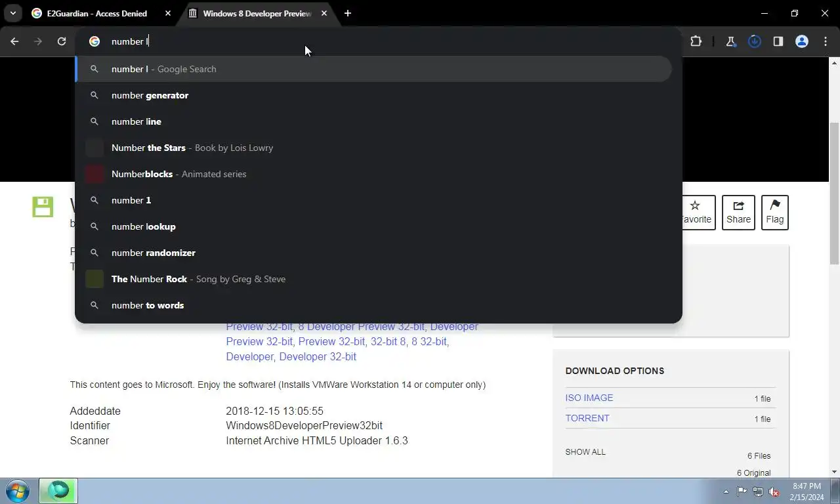Click the muted volume tray icon

[x=774, y=492]
